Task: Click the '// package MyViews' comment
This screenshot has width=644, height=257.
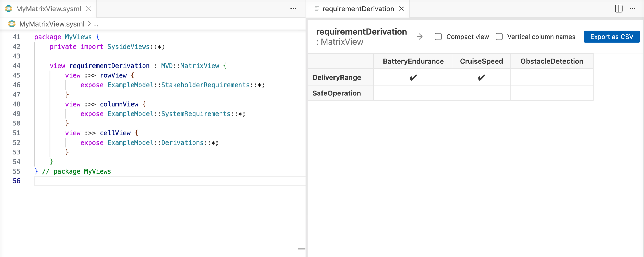Action: coord(77,171)
